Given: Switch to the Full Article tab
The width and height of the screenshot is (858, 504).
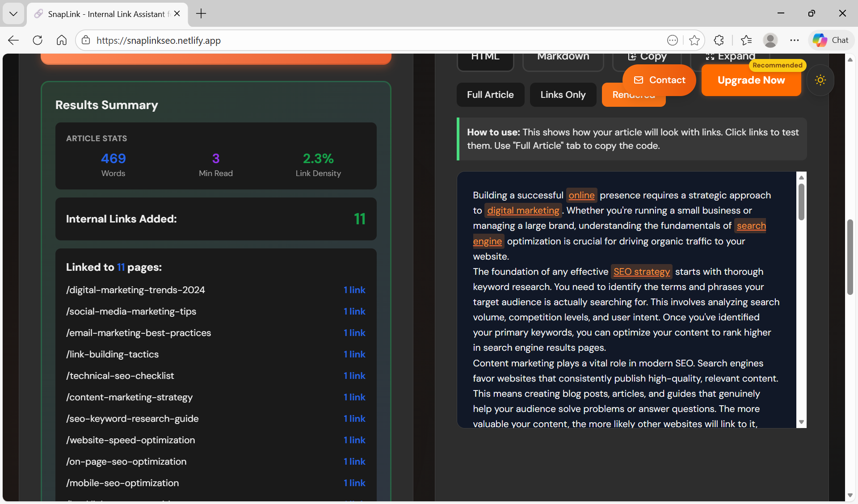Looking at the screenshot, I should pyautogui.click(x=490, y=95).
